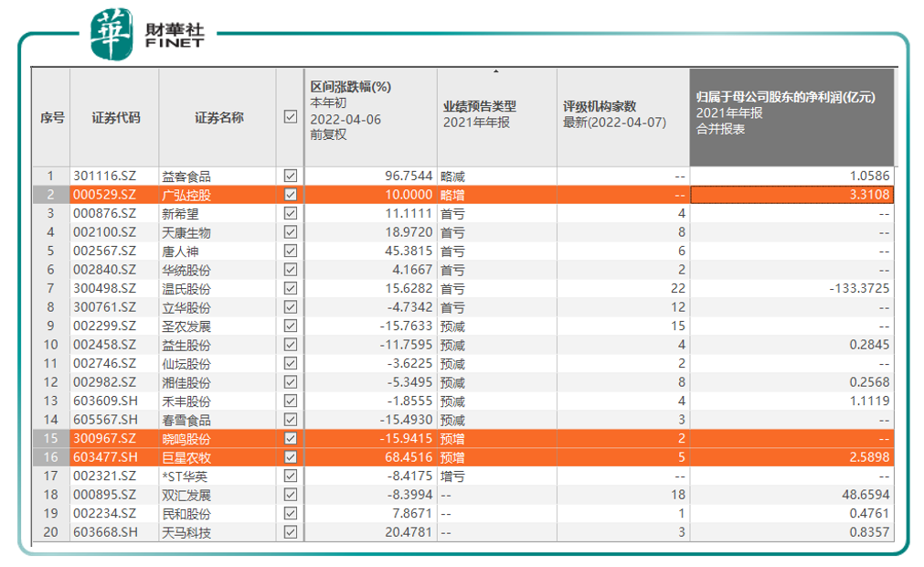This screenshot has width=924, height=567.
Task: Click the net profit value 1.1119
Action: coord(869,401)
